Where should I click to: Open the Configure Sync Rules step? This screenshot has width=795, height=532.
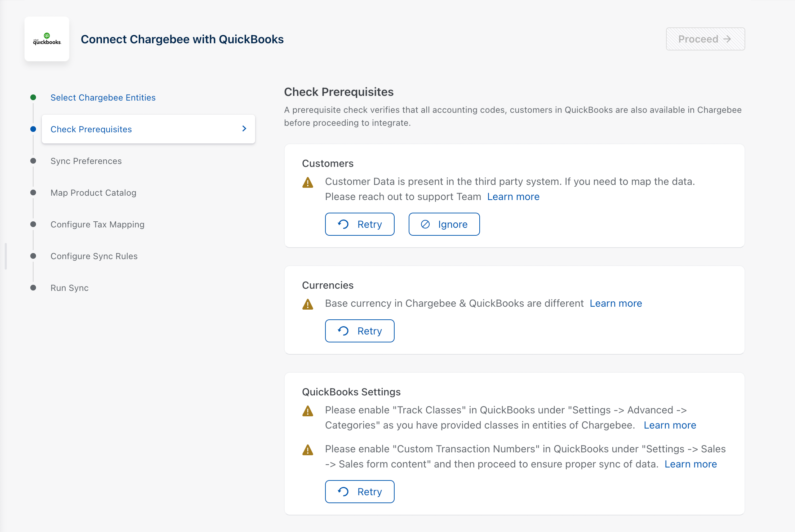pos(94,256)
